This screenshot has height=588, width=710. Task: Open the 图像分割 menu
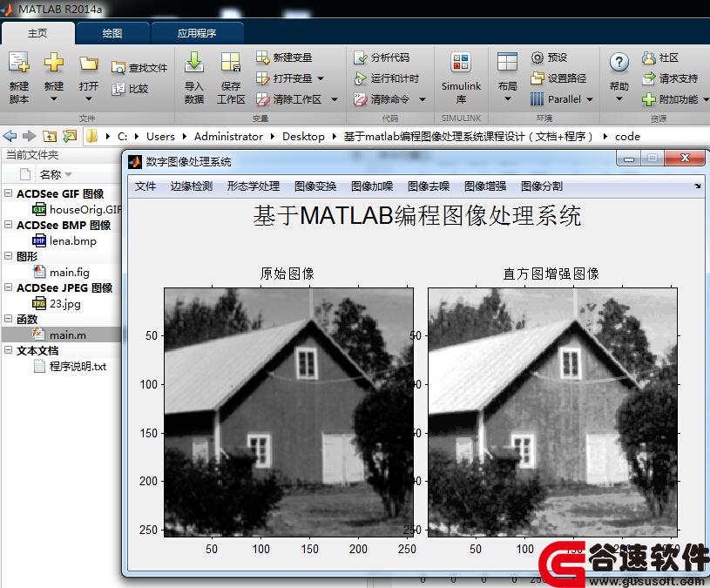click(x=542, y=186)
